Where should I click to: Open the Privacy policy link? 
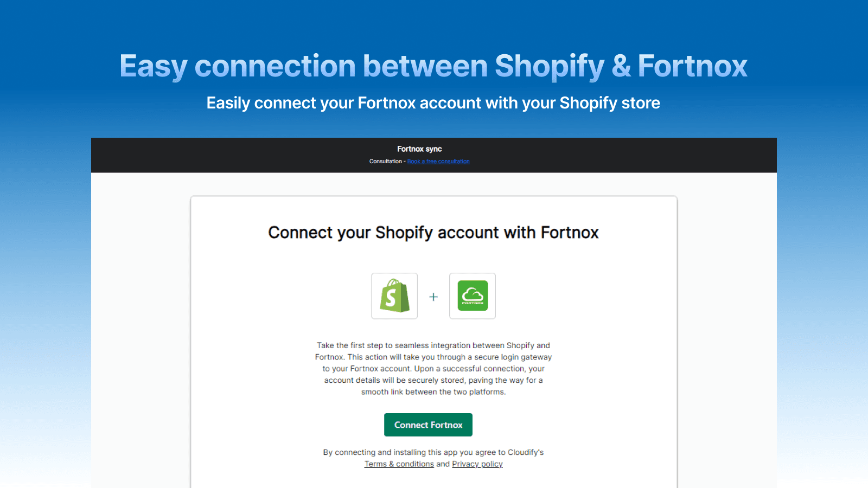477,464
